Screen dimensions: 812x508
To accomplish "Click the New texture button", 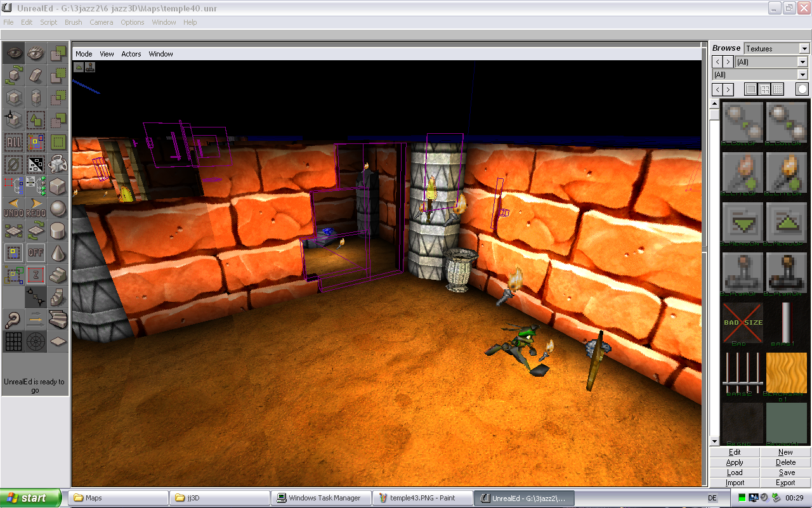I will [785, 452].
